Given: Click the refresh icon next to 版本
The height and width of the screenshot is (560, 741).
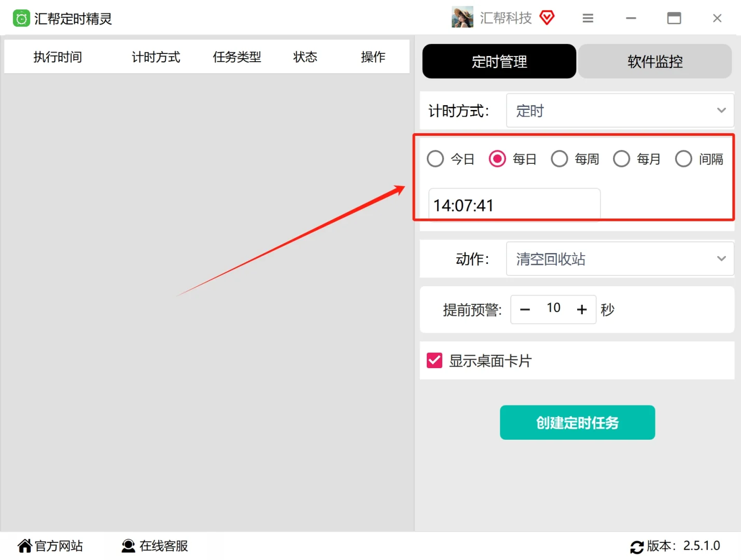Looking at the screenshot, I should [x=637, y=547].
